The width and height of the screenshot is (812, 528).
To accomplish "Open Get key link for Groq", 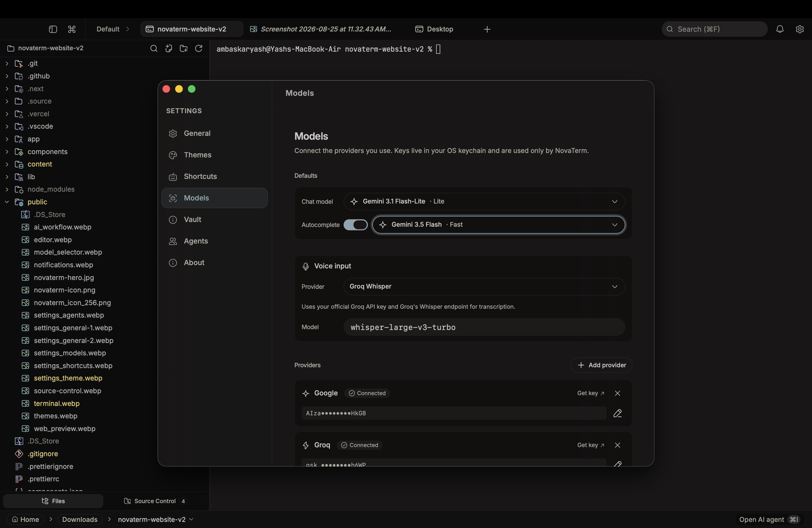I will (x=590, y=445).
